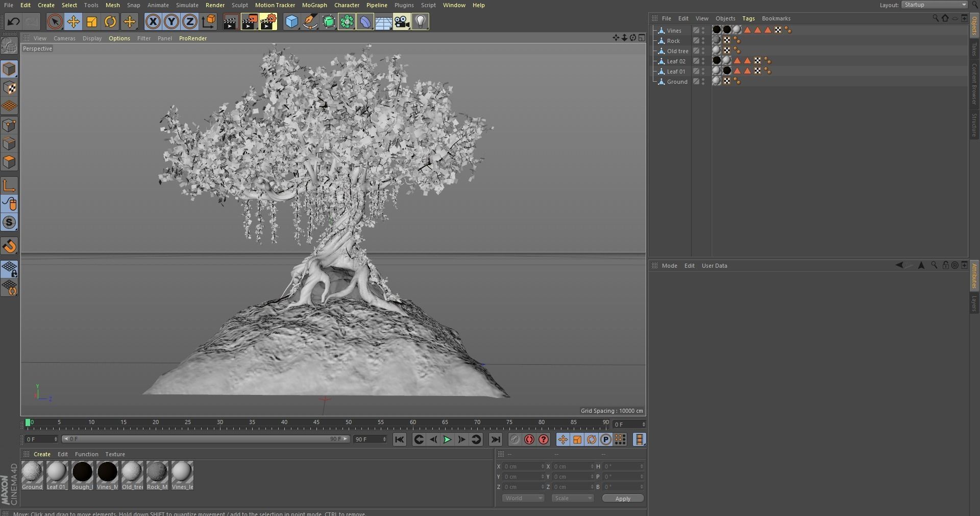Image resolution: width=980 pixels, height=516 pixels.
Task: Toggle Enable Snap magnet icon
Action: click(x=9, y=246)
